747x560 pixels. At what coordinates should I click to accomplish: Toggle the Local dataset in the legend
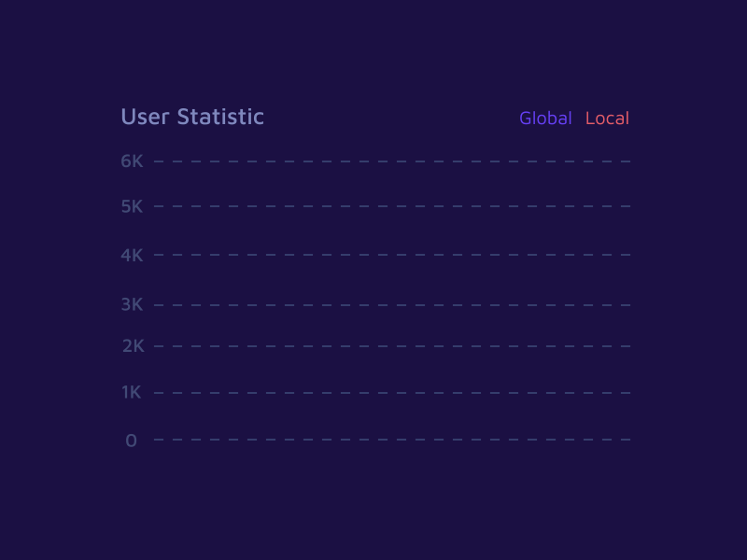pyautogui.click(x=607, y=119)
